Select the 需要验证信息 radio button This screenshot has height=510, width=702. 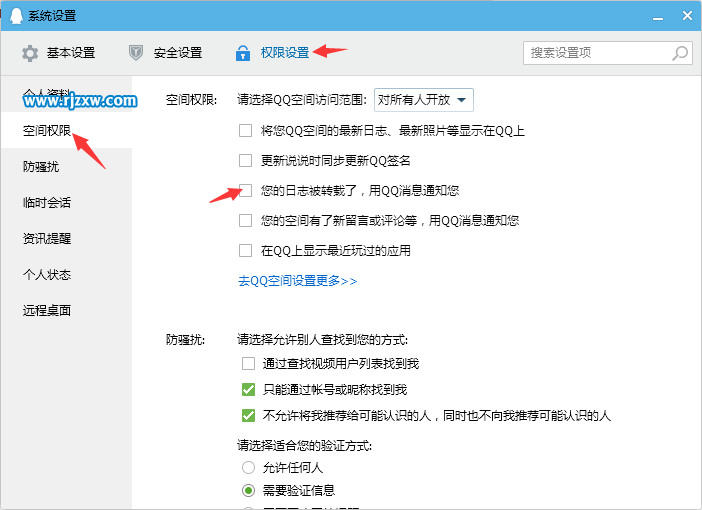tap(248, 490)
